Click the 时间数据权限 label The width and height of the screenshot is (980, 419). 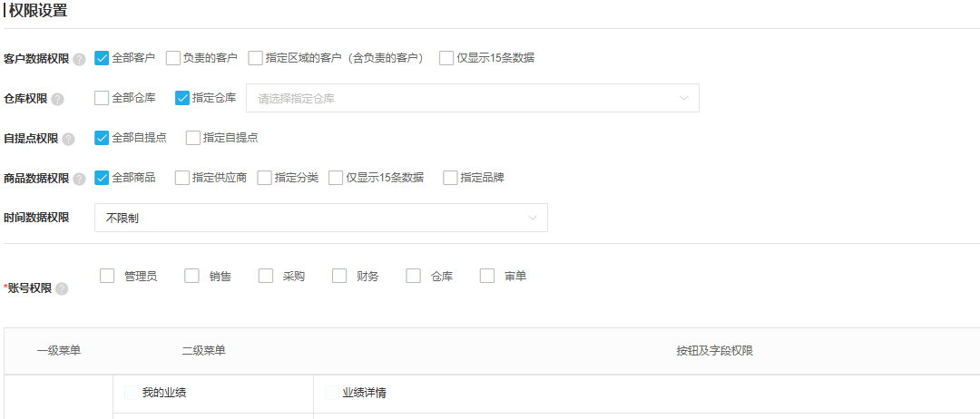pos(36,218)
